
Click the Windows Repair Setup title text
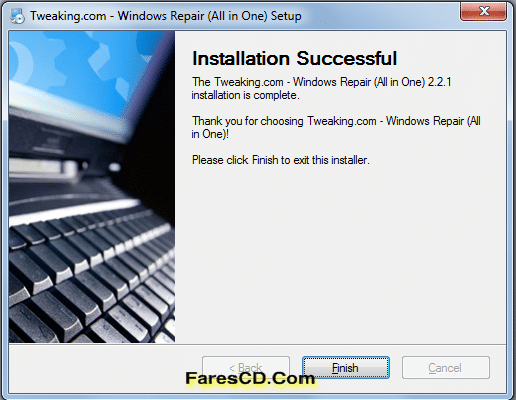click(x=166, y=16)
